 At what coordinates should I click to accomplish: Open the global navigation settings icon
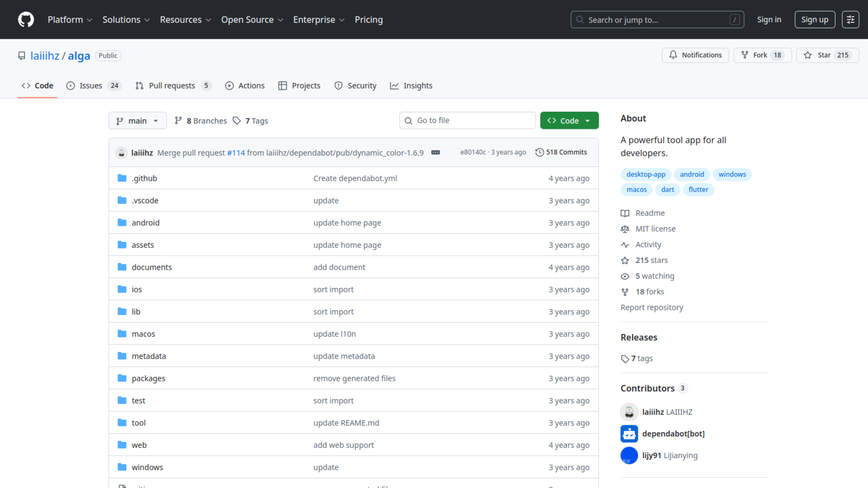(x=850, y=19)
